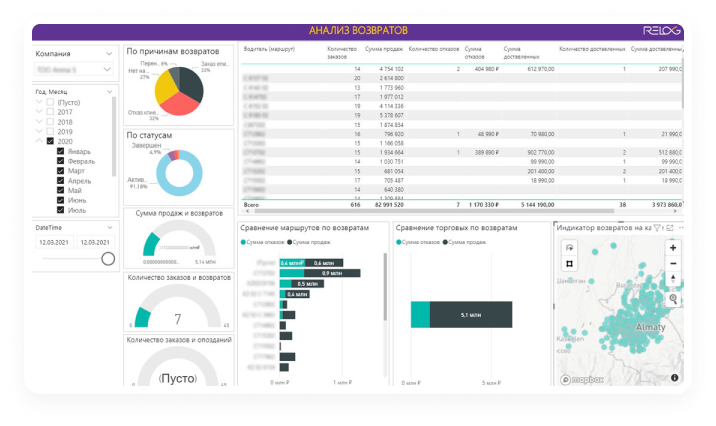
Task: Click the DateTime slider handle
Action: (x=108, y=259)
